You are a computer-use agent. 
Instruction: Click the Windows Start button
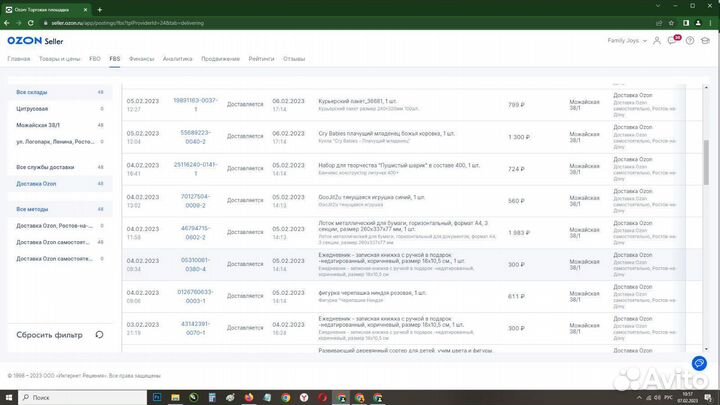8,396
